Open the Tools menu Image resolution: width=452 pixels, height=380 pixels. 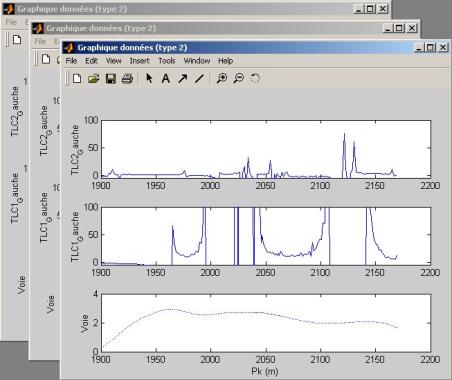coord(167,61)
